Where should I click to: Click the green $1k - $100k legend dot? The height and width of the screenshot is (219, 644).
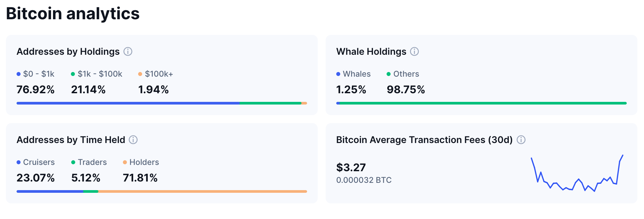point(73,74)
